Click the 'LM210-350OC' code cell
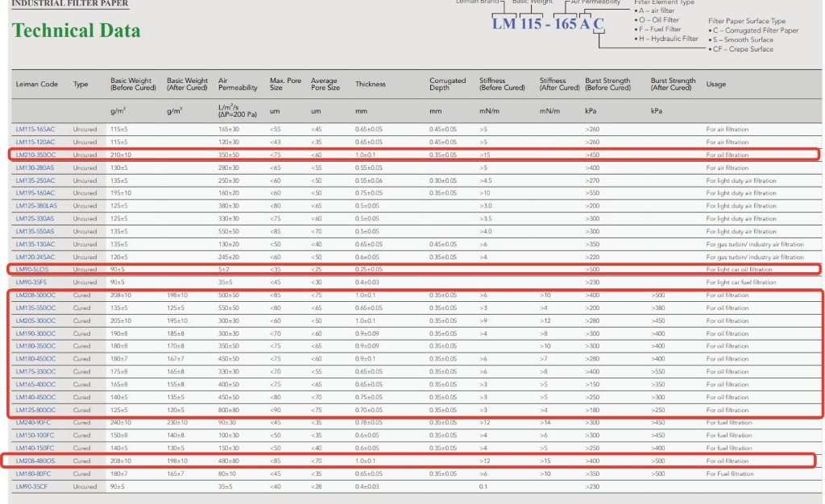The height and width of the screenshot is (504, 825). 35,155
